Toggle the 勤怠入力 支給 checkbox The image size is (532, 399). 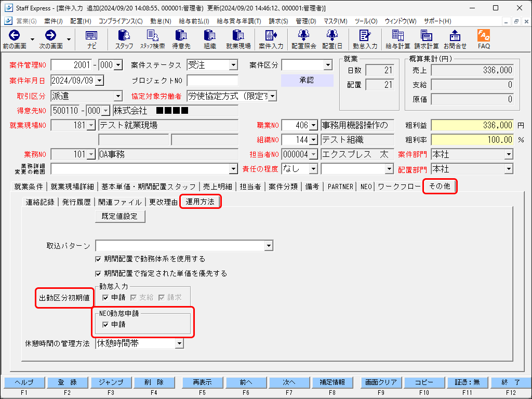[134, 298]
